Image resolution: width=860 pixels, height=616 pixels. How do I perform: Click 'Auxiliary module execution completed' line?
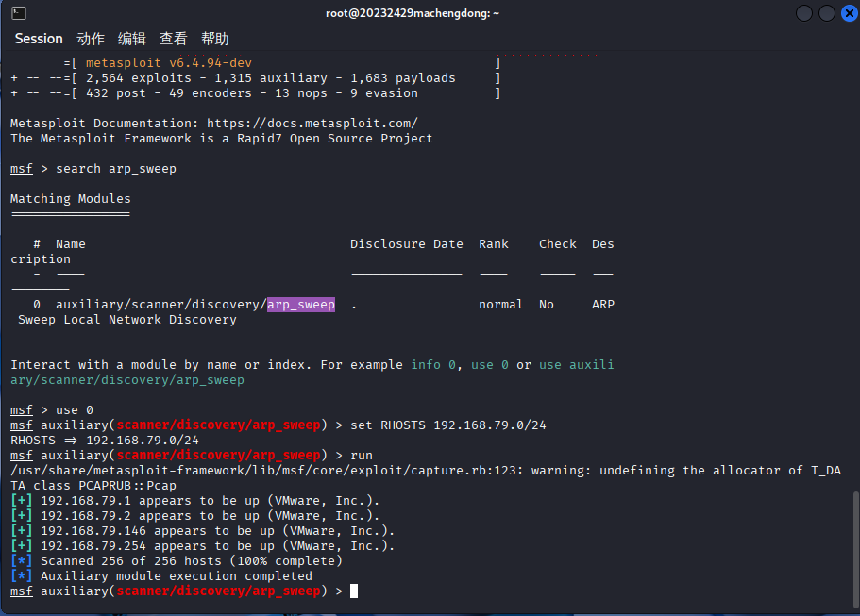[161, 576]
